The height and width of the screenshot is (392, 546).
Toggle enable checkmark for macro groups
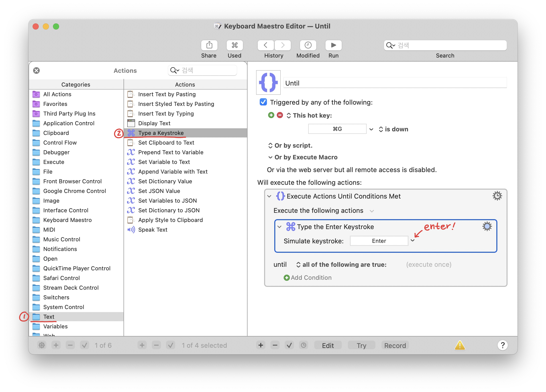pyautogui.click(x=84, y=345)
